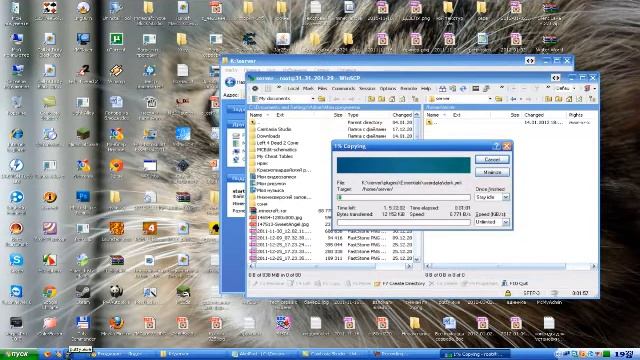Sort remote panel by Rights column
This screenshot has width=640, height=360.
576,116
